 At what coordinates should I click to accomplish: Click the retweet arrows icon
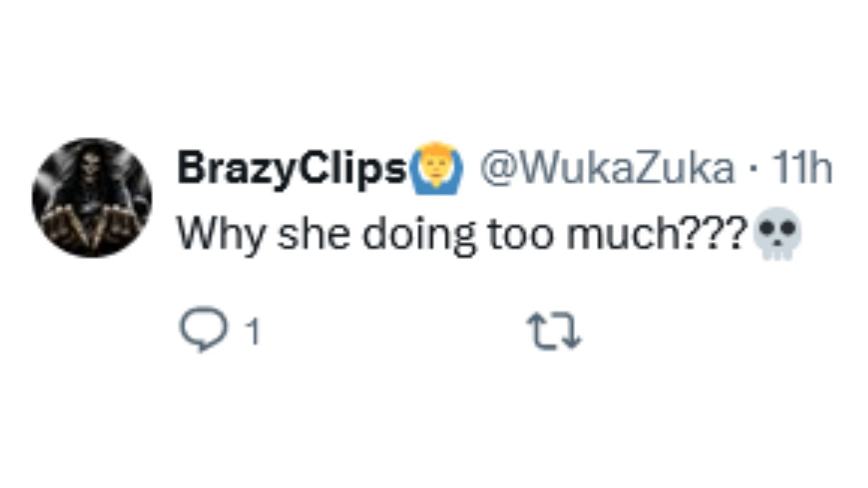pos(554,332)
